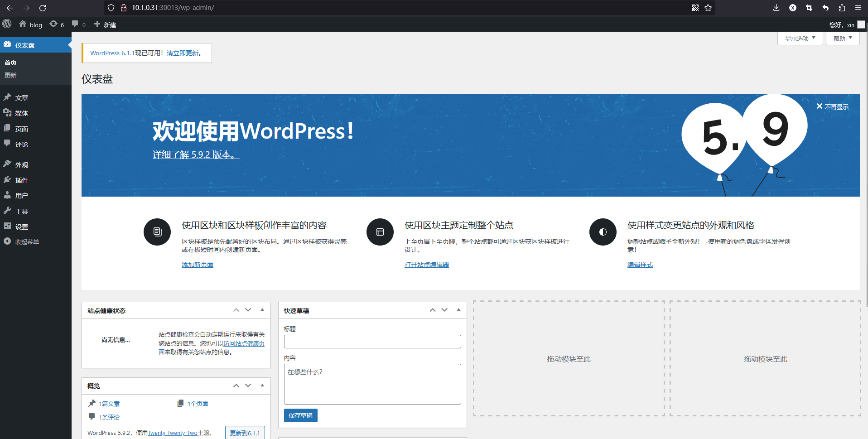
Task: Open 1个页面 link in 概览
Action: tap(198, 404)
